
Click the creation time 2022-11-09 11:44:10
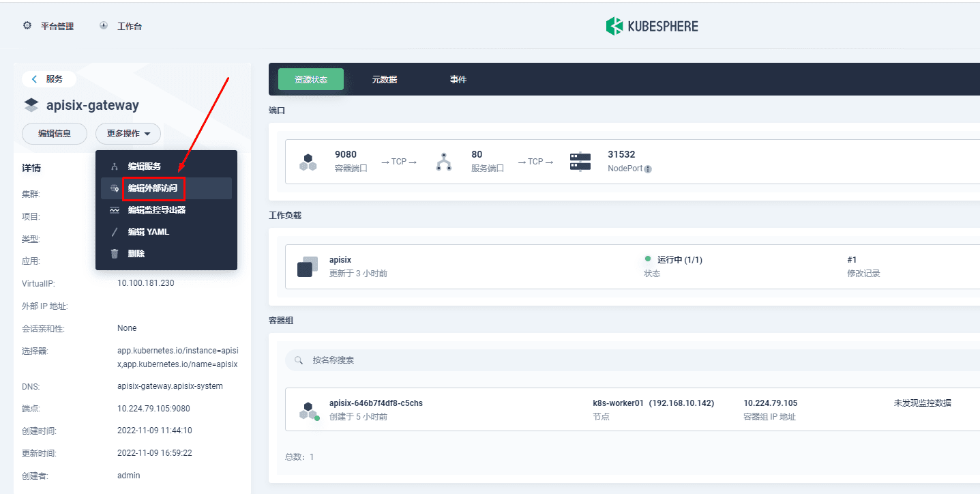click(155, 431)
